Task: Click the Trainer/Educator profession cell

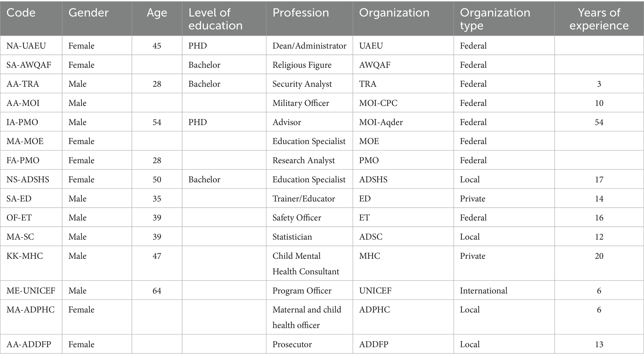Action: 304,199
